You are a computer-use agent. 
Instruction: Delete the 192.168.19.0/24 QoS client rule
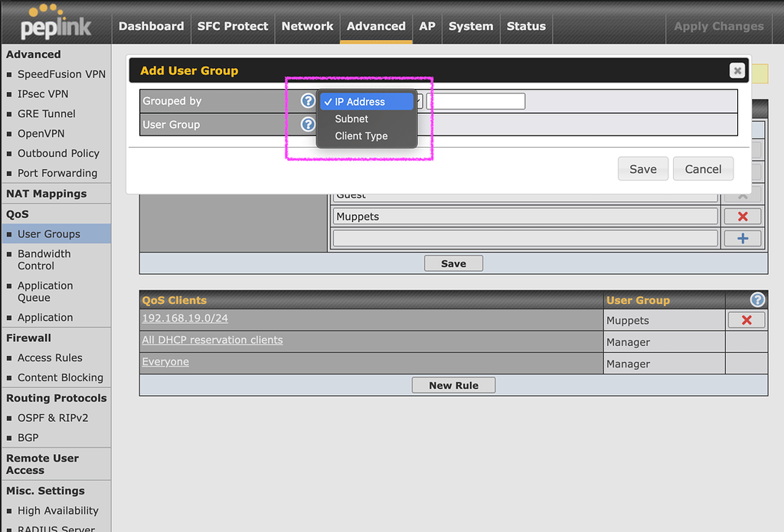[746, 320]
